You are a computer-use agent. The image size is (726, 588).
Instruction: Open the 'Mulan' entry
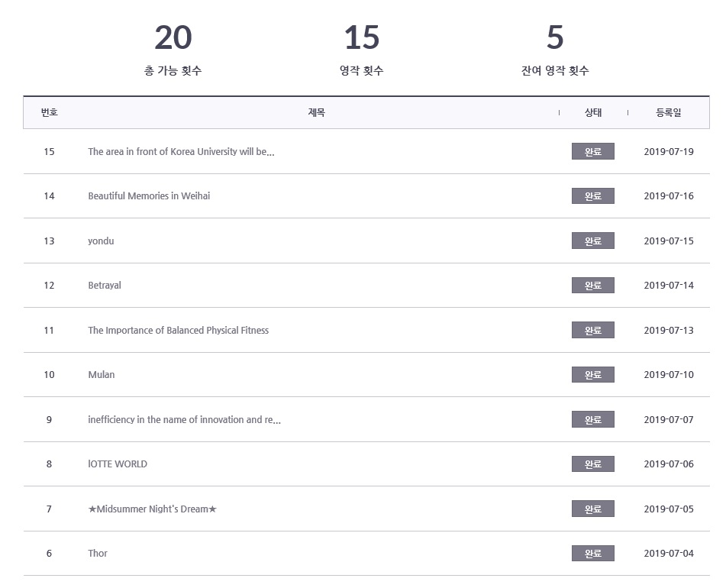pos(102,374)
